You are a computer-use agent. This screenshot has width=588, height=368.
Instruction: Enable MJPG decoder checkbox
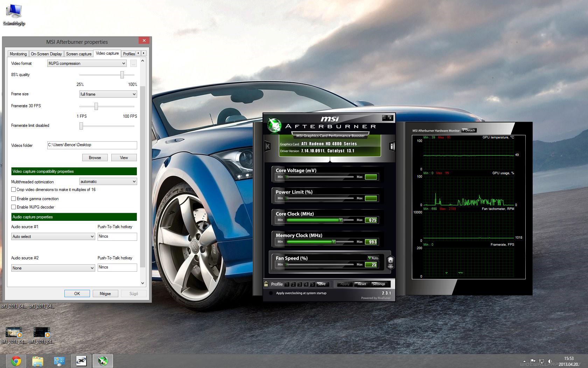coord(14,207)
